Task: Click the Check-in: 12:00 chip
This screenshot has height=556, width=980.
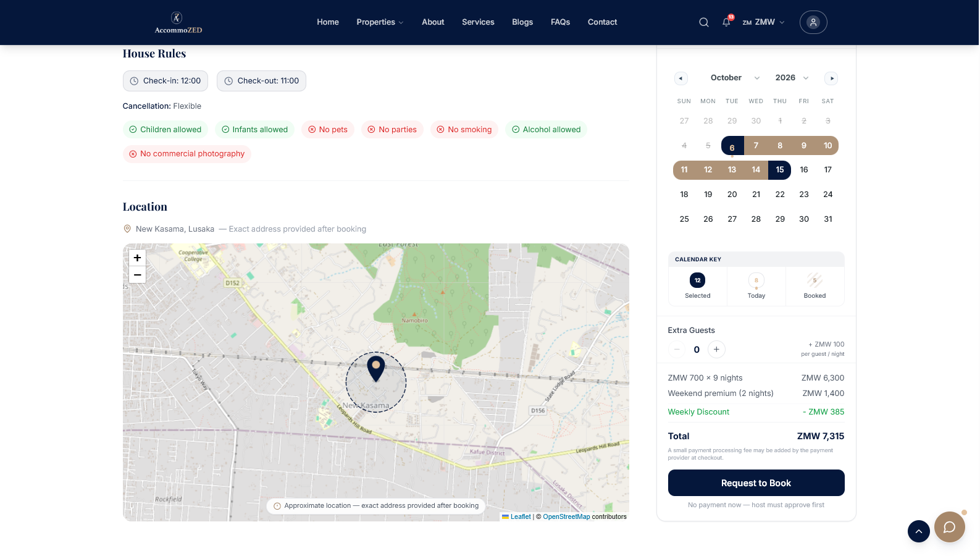Action: pyautogui.click(x=165, y=81)
